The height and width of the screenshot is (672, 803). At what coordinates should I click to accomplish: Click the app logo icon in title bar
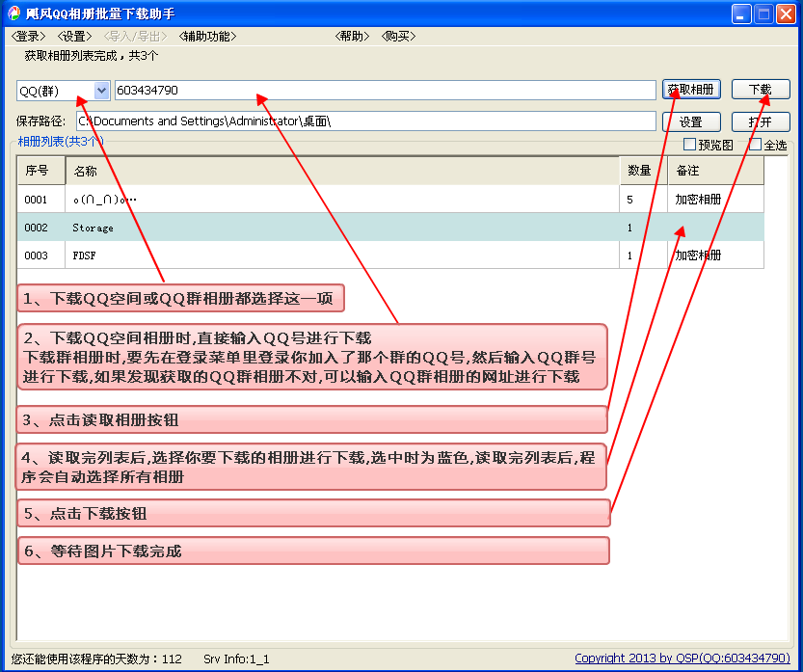pyautogui.click(x=13, y=13)
